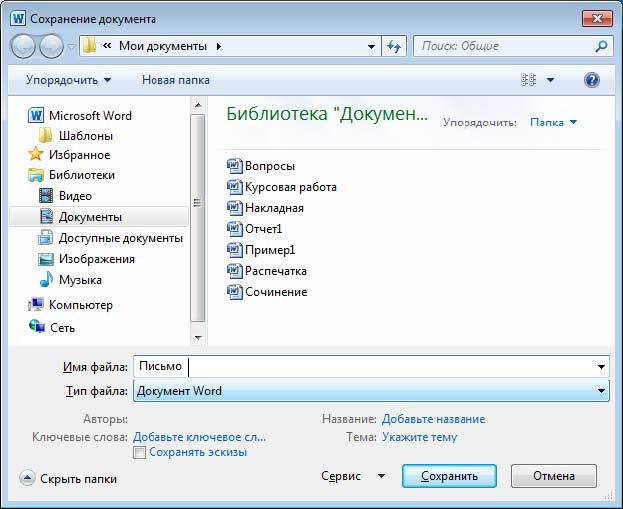
Task: Open the Тип файла dropdown
Action: [x=371, y=391]
